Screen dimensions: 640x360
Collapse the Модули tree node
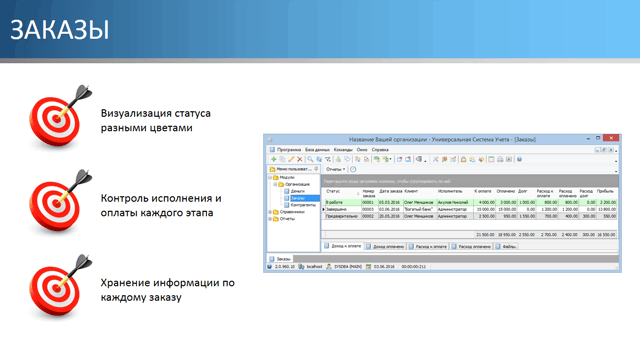pyautogui.click(x=270, y=178)
